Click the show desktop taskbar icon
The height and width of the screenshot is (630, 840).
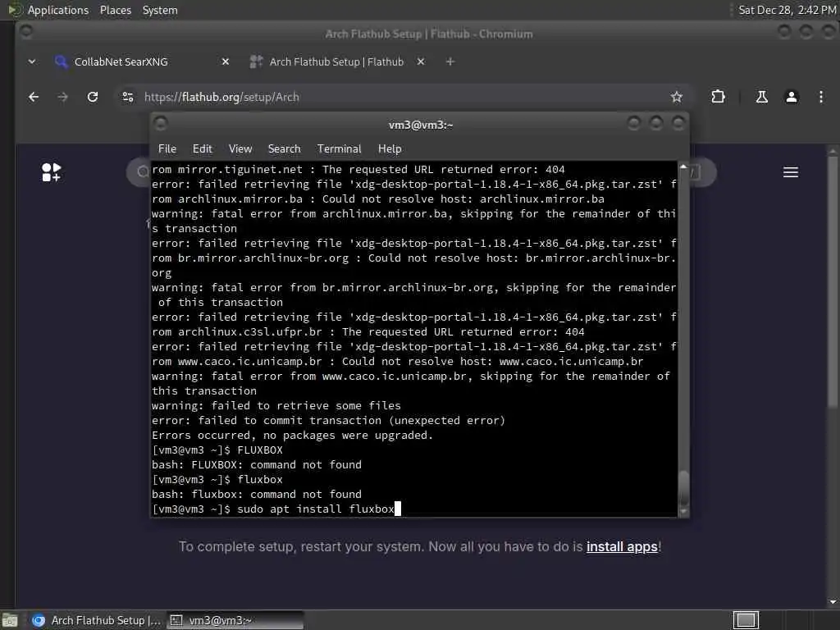point(10,620)
